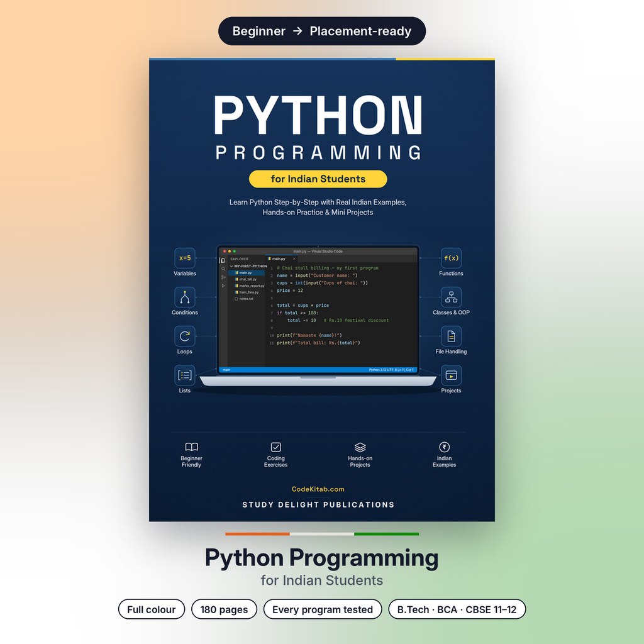Click the red close dot of the VS Code window
644x644 pixels.
(225, 252)
